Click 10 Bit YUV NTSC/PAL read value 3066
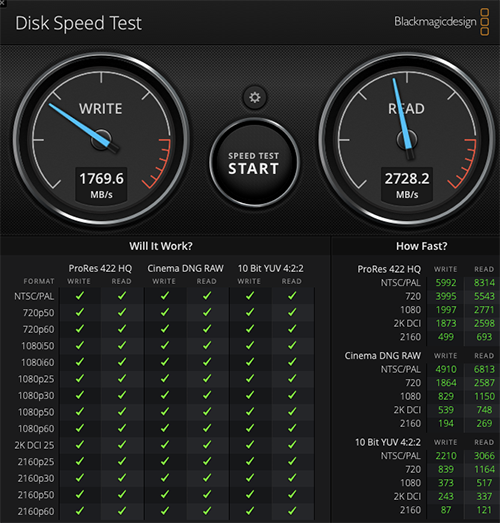Screen dimensions: 500x523 (484, 456)
